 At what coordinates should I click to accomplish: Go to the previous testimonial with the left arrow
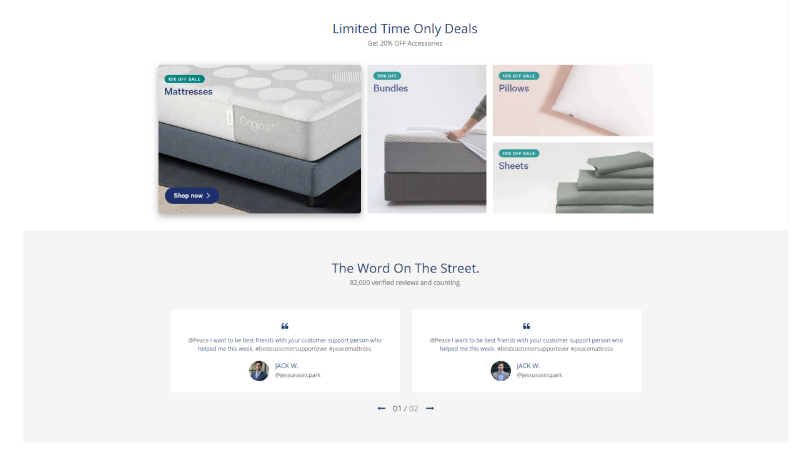381,409
